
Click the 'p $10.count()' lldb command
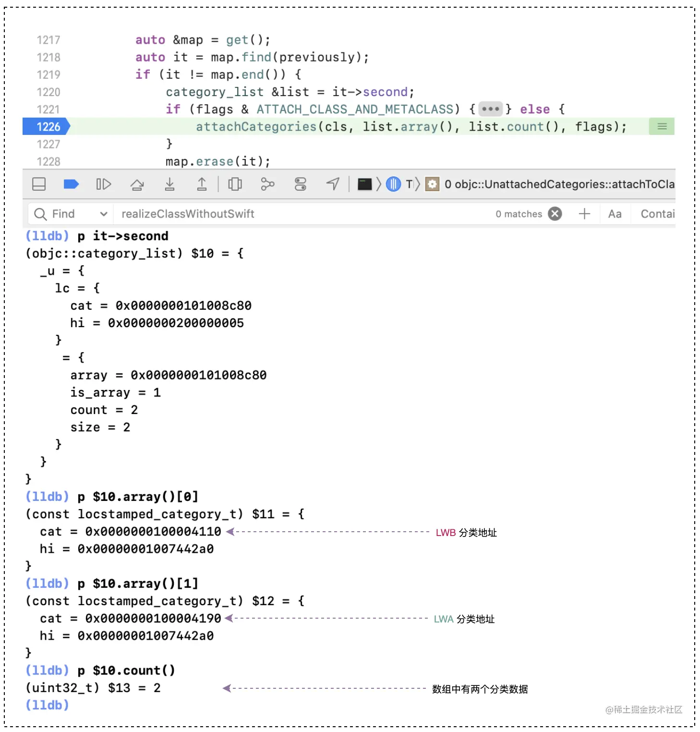click(x=126, y=671)
